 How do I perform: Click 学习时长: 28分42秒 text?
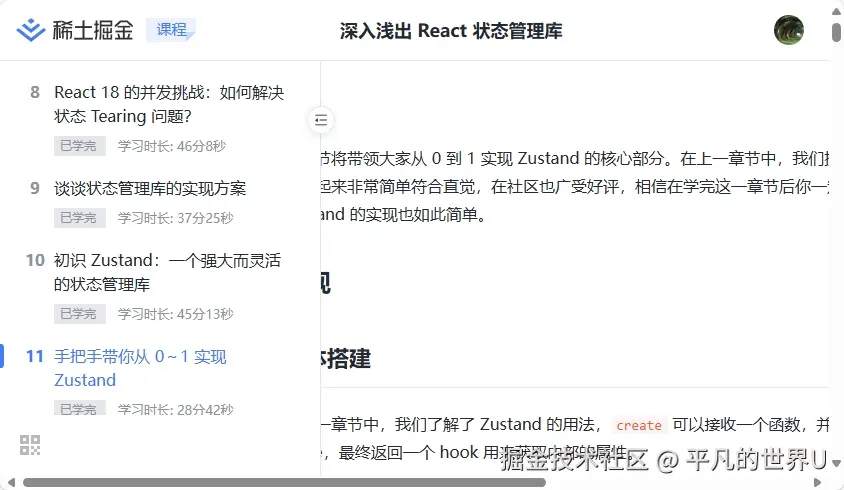pos(175,409)
